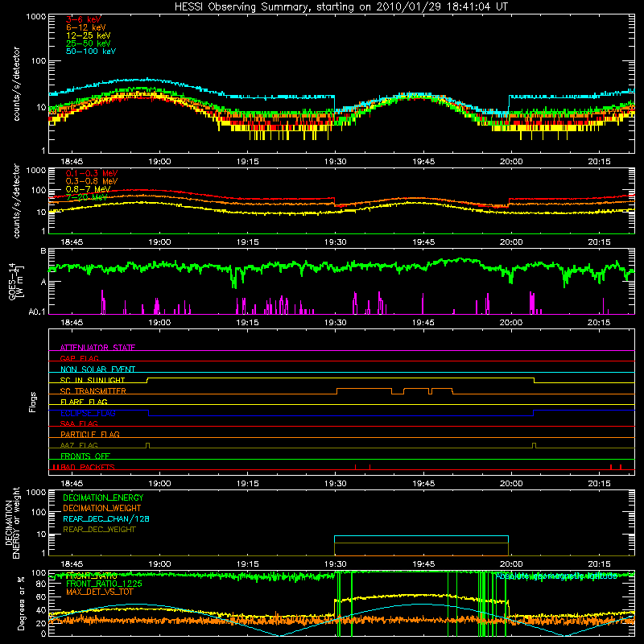Screen dimensions: 644x644
Task: Select the ATTENUATOR_STATE flag label
Action: tap(97, 348)
